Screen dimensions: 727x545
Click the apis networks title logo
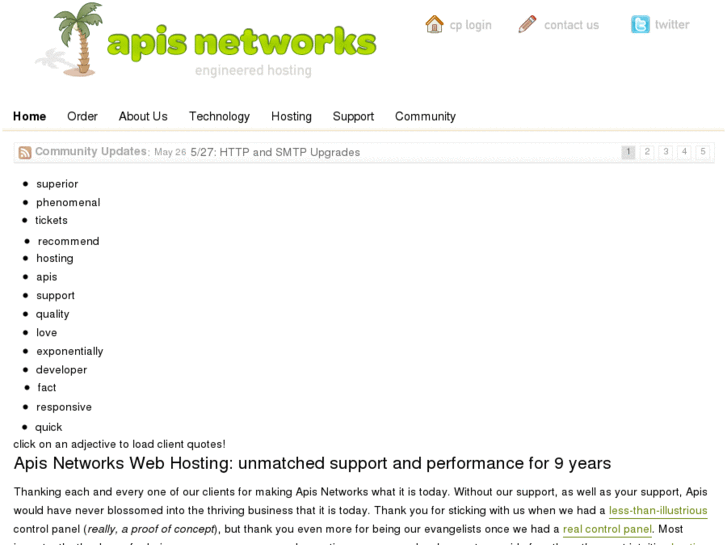pyautogui.click(x=241, y=43)
